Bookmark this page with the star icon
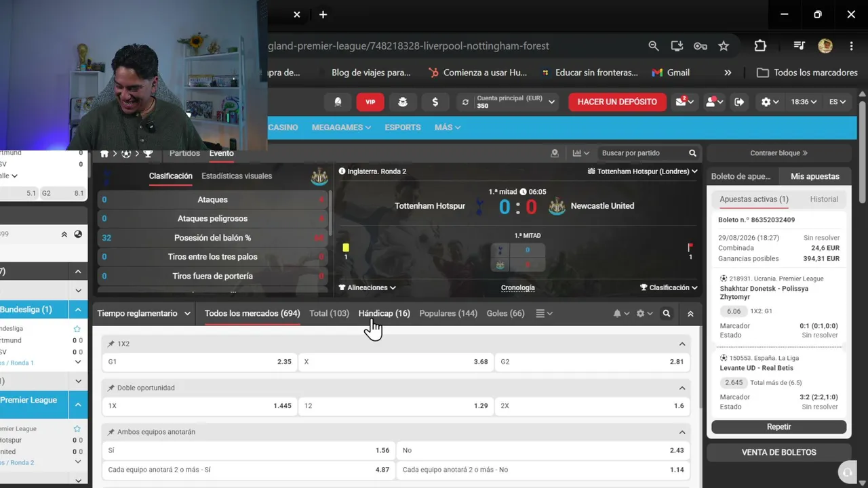Image resolution: width=868 pixels, height=488 pixels. click(724, 46)
